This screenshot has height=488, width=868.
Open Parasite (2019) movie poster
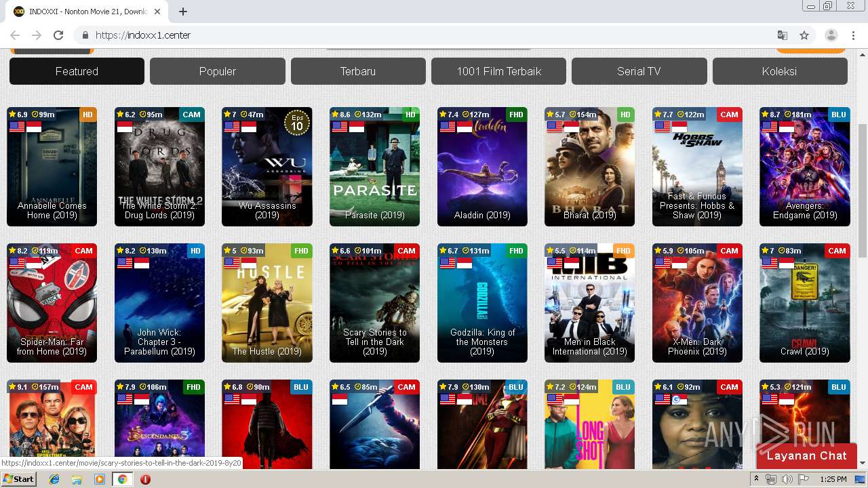(x=374, y=167)
